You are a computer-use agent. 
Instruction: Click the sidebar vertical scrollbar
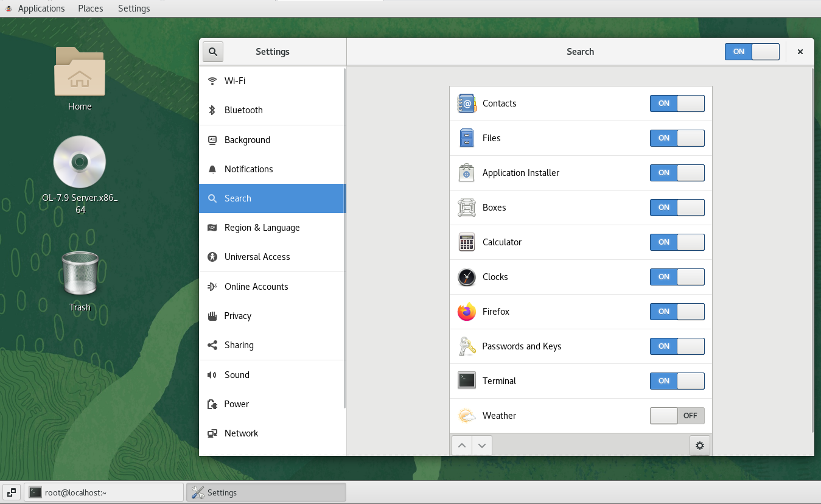pos(344,237)
